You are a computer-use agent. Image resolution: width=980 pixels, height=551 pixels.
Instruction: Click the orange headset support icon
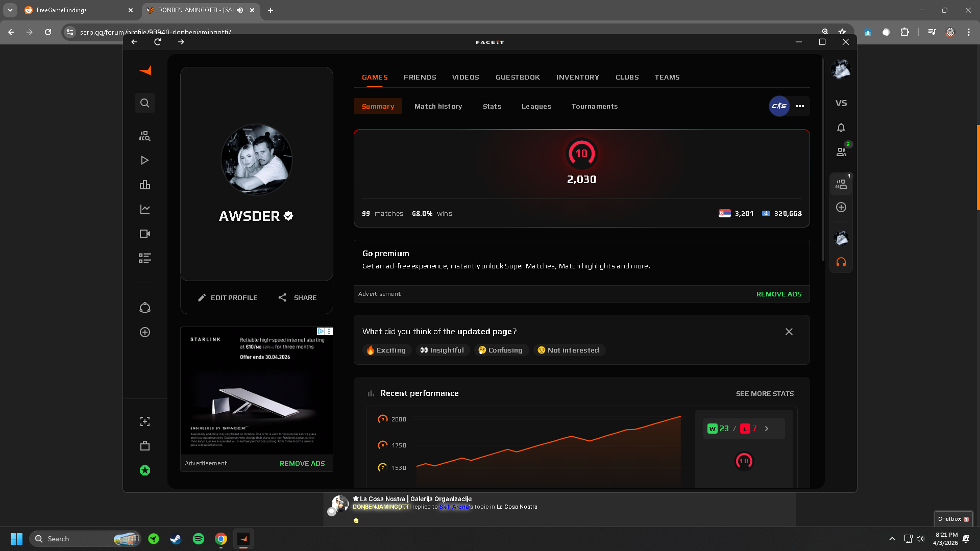841,262
